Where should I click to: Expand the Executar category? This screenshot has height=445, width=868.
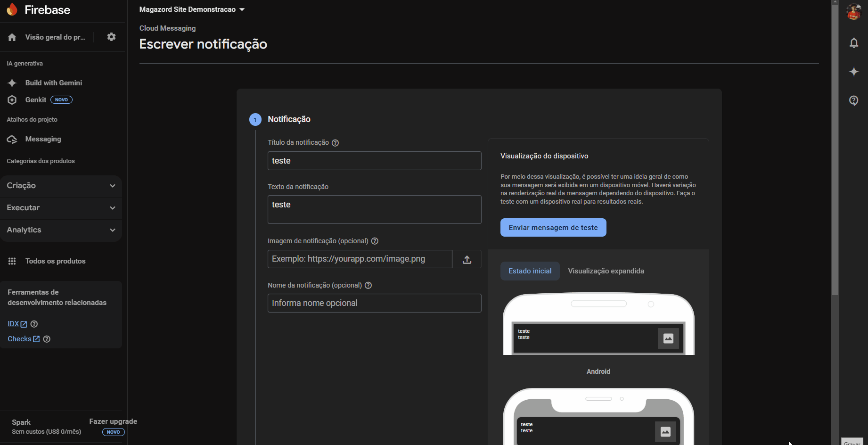tap(61, 208)
